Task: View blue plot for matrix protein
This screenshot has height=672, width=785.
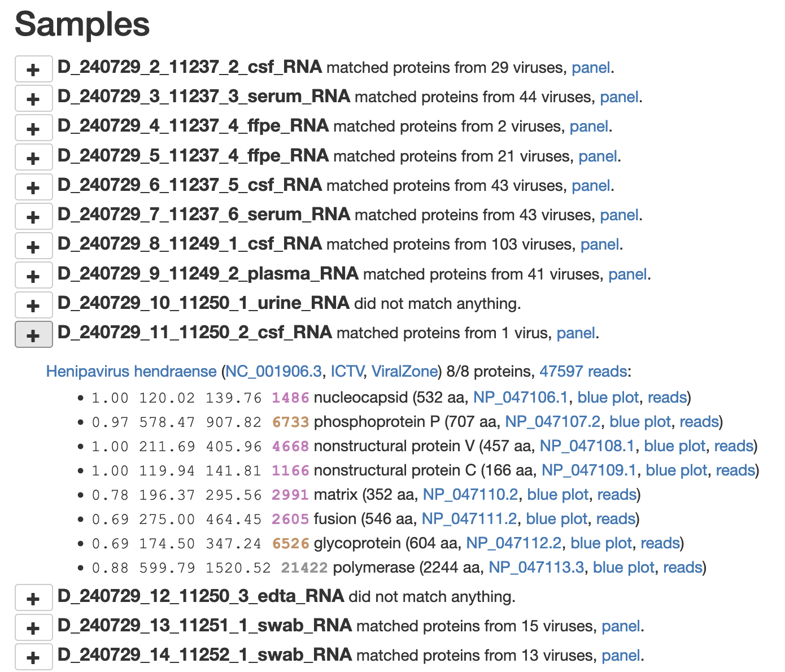Action: pyautogui.click(x=558, y=495)
